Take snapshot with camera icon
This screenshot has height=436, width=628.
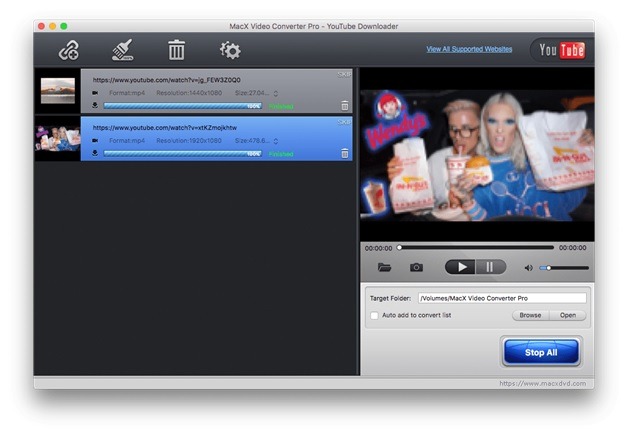pyautogui.click(x=417, y=267)
